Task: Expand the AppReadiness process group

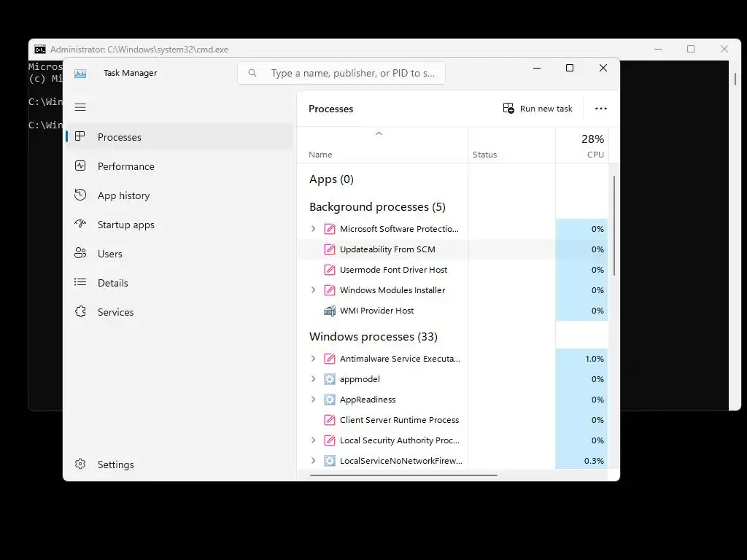Action: coord(313,400)
